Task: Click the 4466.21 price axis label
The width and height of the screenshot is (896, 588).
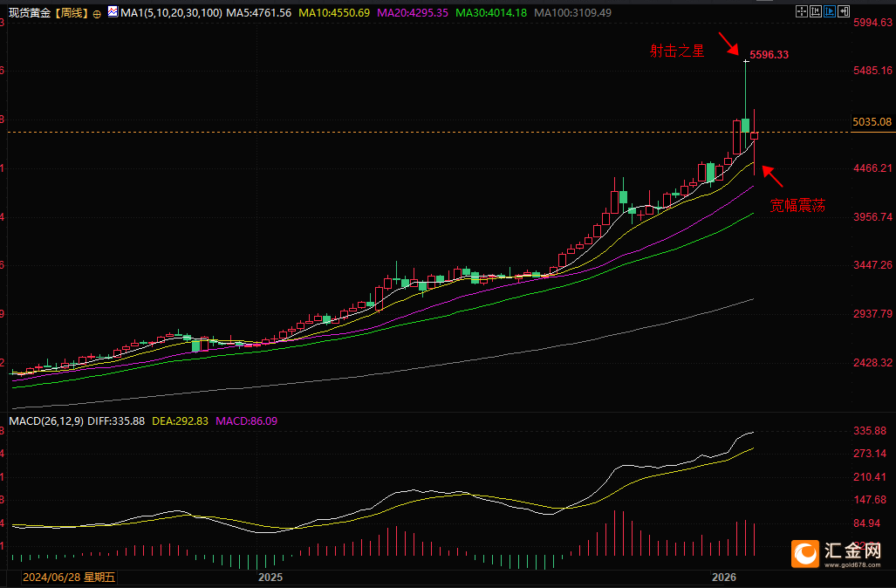Action: [872, 168]
